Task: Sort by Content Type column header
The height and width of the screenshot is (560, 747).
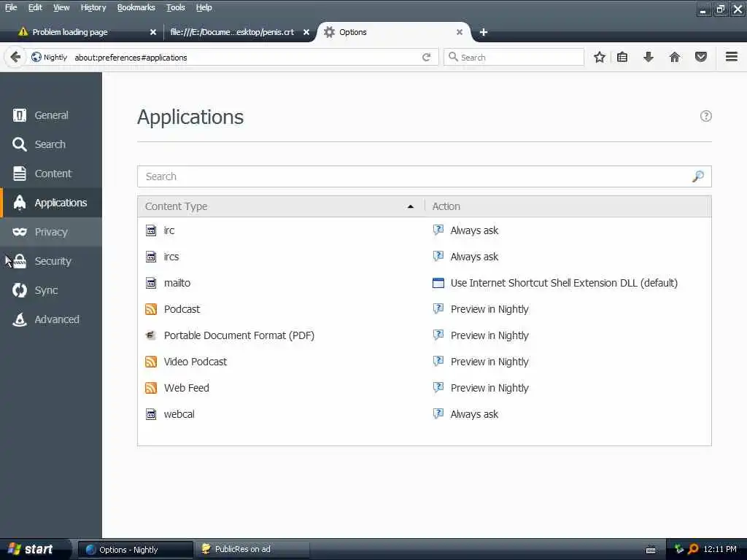Action: click(x=281, y=206)
